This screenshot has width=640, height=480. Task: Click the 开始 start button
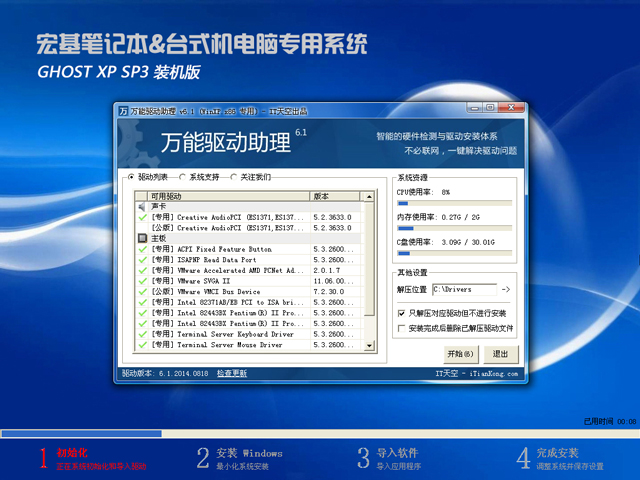click(459, 354)
